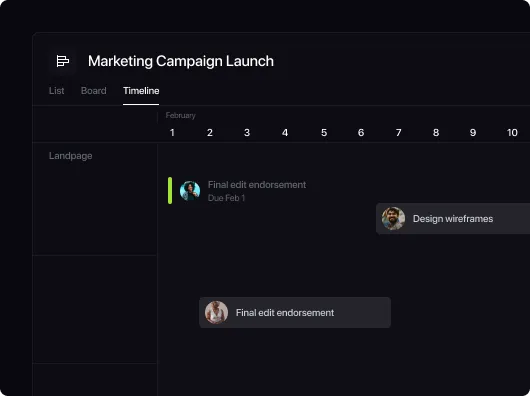530x396 pixels.
Task: Click the Marketing Campaign Launch title
Action: point(181,61)
